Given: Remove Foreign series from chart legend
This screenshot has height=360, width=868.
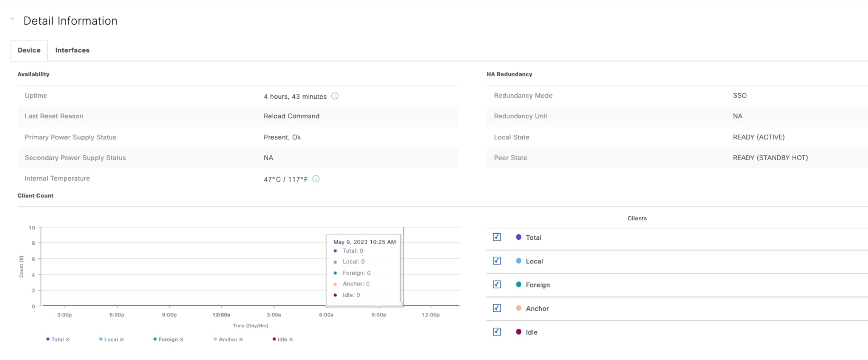Looking at the screenshot, I should point(182,340).
